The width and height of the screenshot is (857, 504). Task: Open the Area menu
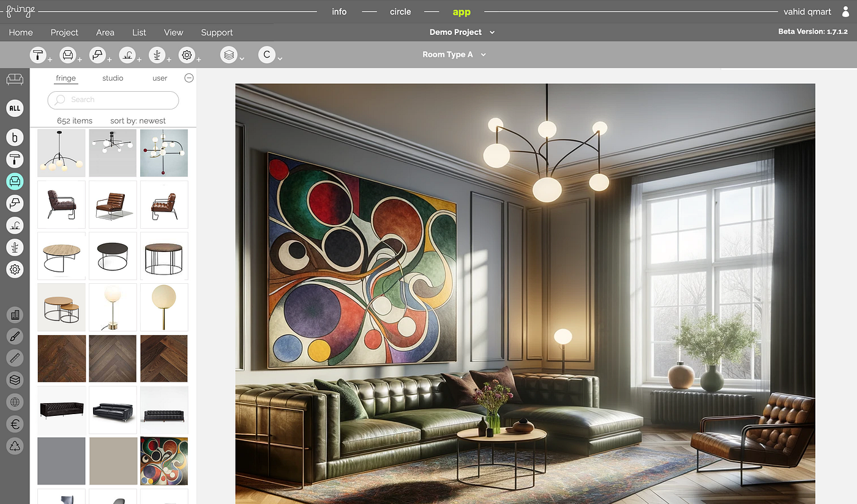(105, 32)
